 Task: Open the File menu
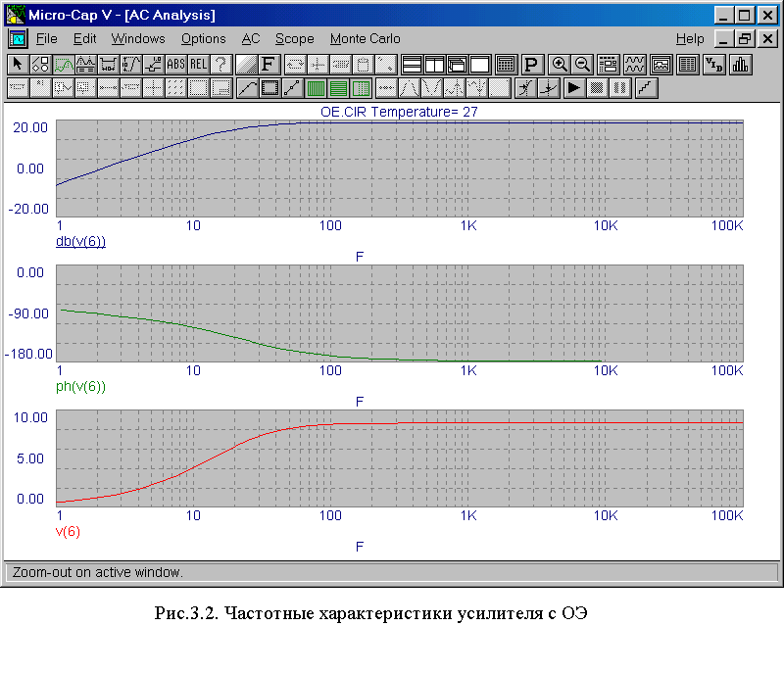[47, 39]
